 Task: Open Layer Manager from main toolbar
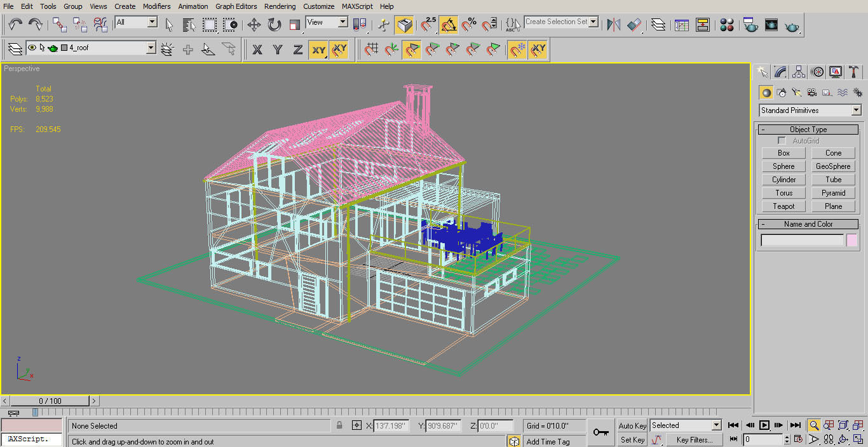[x=658, y=25]
